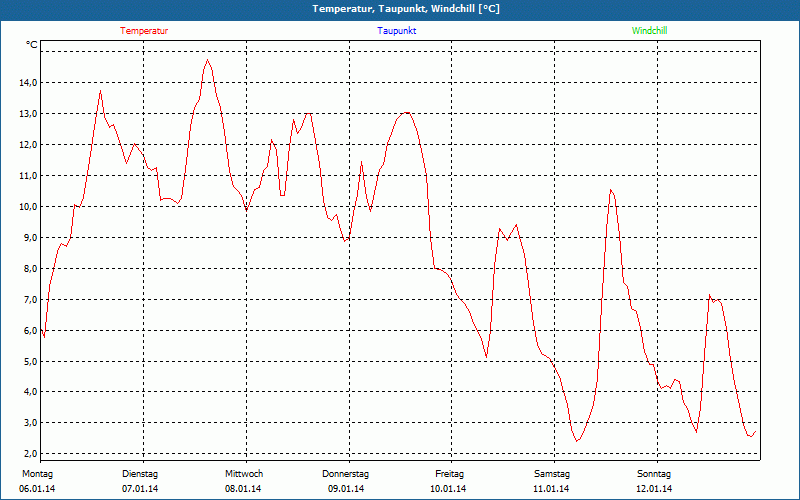Viewport: 800px width, 500px height.
Task: Click the 12,0 y-axis value
Action: pyautogui.click(x=29, y=145)
